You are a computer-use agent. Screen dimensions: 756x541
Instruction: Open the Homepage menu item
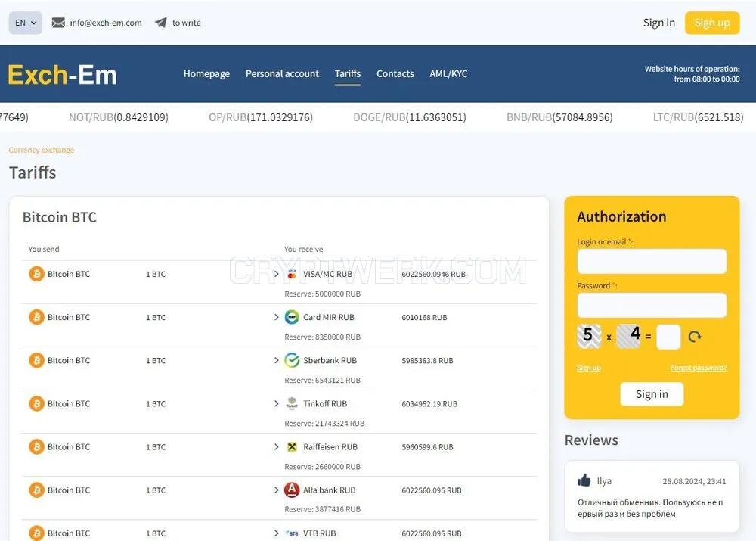tap(206, 74)
